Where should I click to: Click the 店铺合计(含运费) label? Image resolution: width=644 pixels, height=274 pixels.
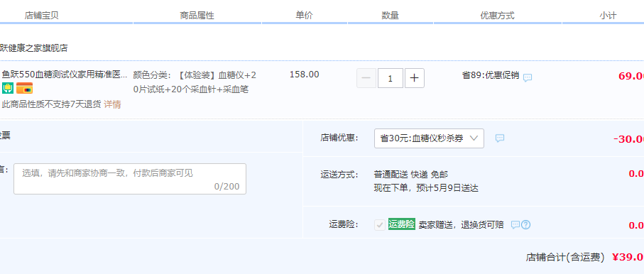[565, 257]
